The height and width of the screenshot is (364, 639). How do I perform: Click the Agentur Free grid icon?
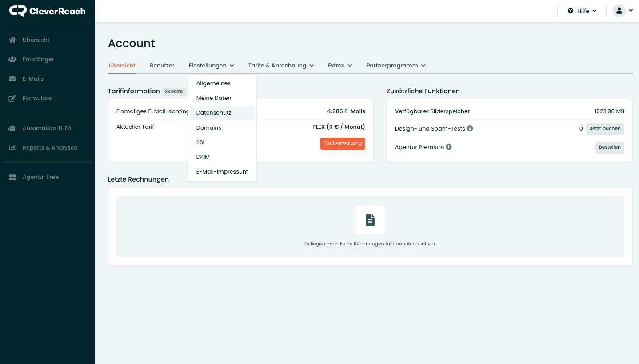(12, 177)
